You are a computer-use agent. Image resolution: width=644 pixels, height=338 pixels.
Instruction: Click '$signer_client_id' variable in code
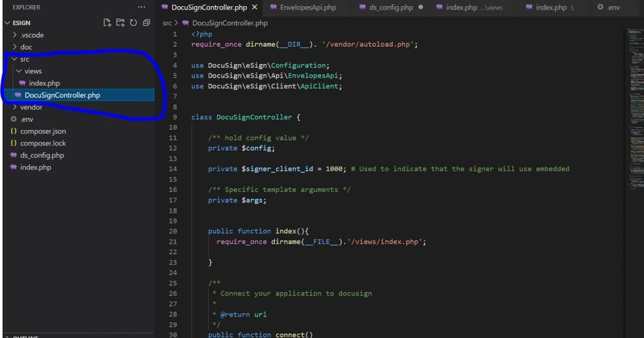click(277, 169)
